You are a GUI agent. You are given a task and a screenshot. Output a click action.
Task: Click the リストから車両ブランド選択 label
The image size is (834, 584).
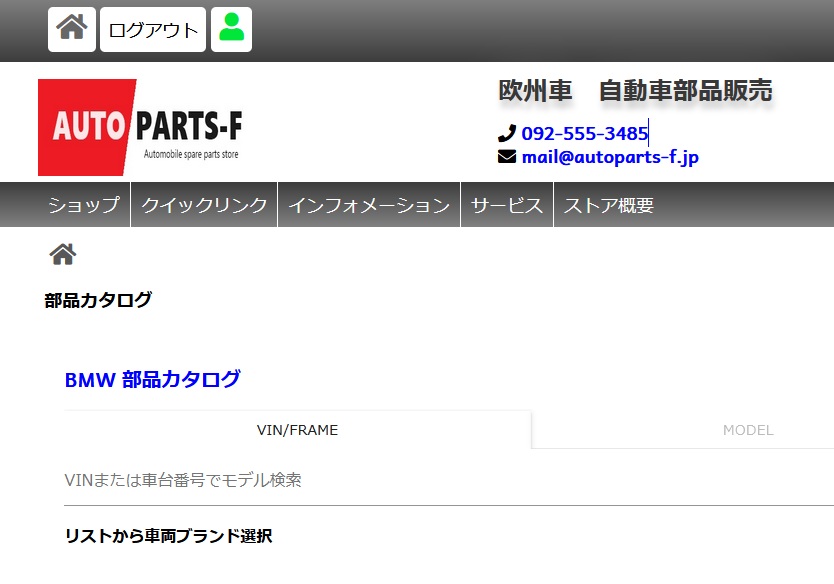click(x=169, y=536)
